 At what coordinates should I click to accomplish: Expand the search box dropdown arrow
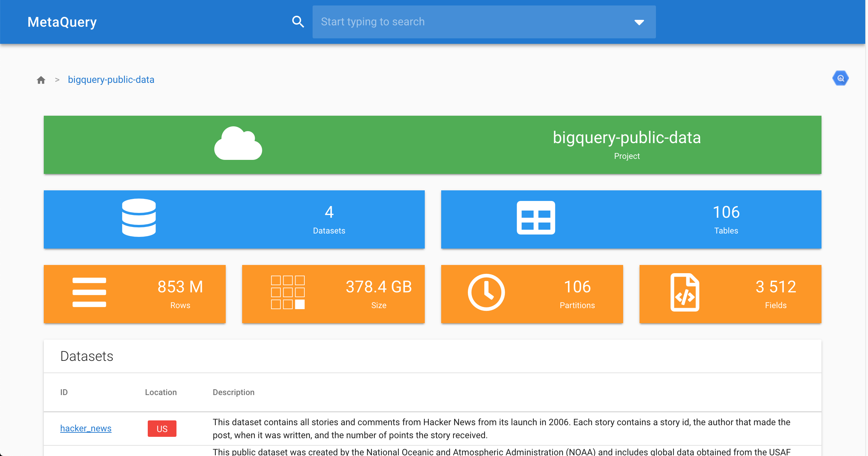639,22
